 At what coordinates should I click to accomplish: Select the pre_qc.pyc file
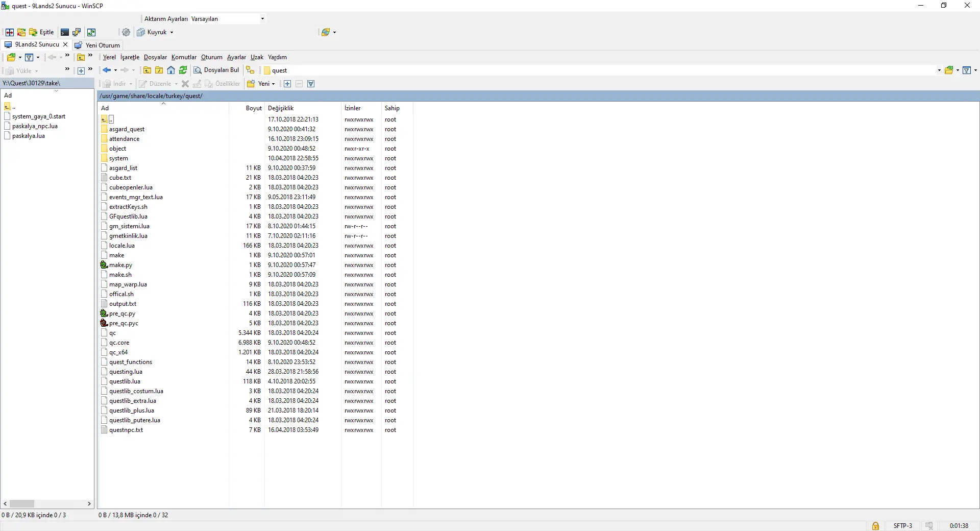point(124,323)
